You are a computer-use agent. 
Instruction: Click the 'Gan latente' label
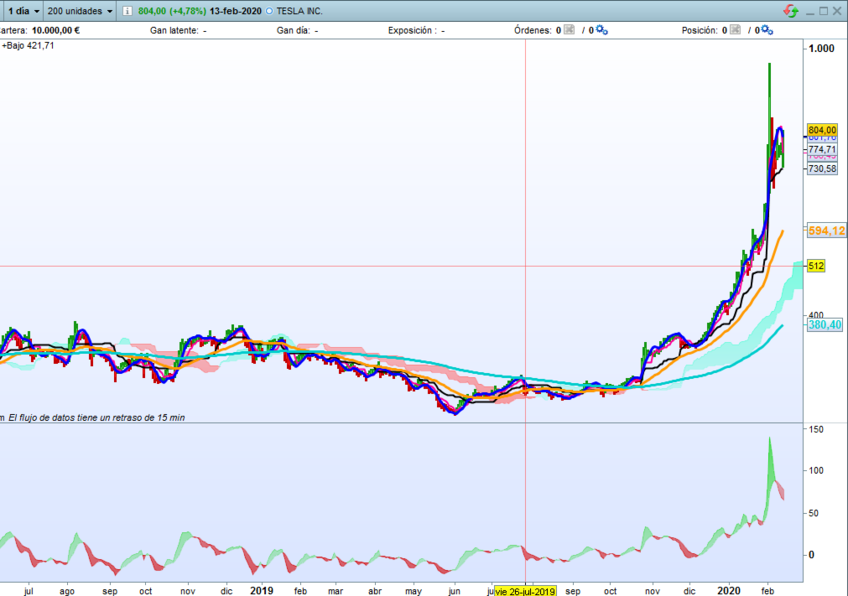tap(174, 30)
